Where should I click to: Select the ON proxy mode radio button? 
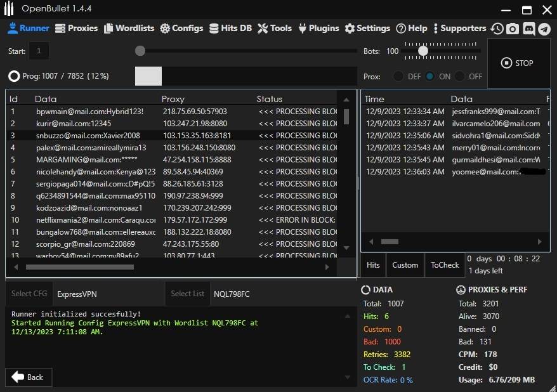point(430,76)
